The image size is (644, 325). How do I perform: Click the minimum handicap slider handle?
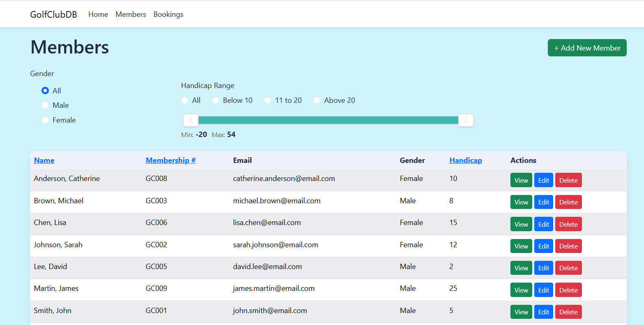point(191,120)
